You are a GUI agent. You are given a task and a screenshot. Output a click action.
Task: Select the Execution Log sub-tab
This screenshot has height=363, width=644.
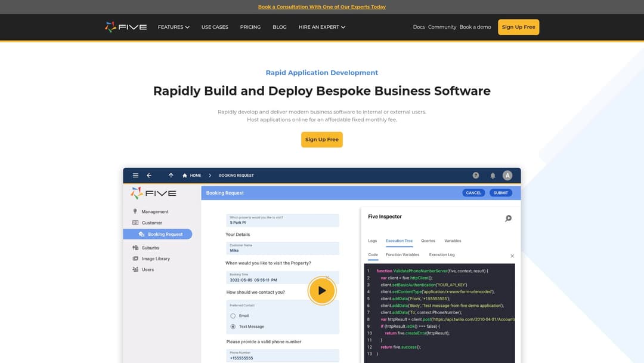click(442, 255)
